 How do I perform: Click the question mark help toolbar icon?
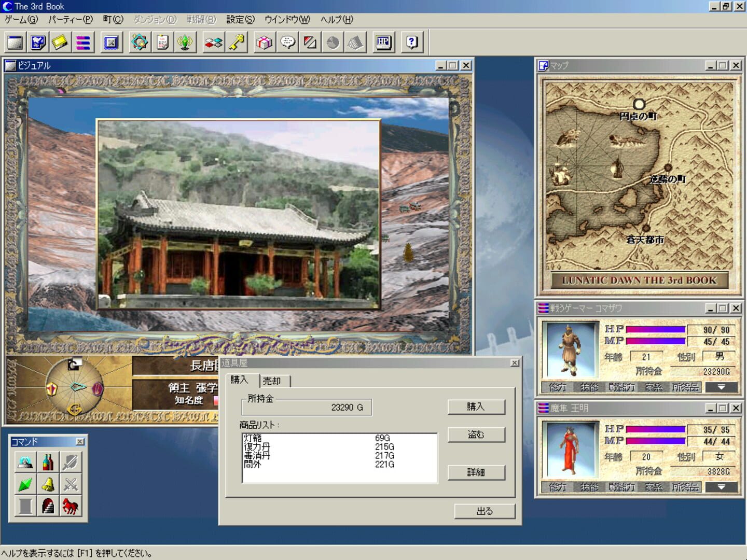point(411,43)
